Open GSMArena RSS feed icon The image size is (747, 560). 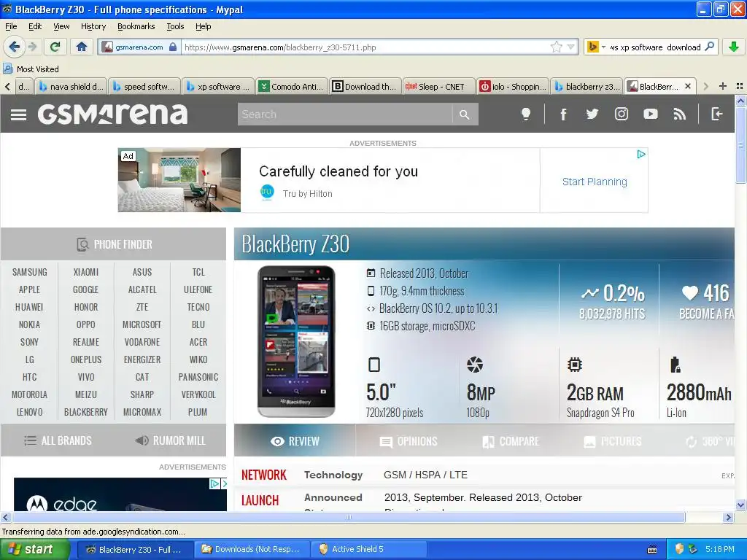pos(679,114)
